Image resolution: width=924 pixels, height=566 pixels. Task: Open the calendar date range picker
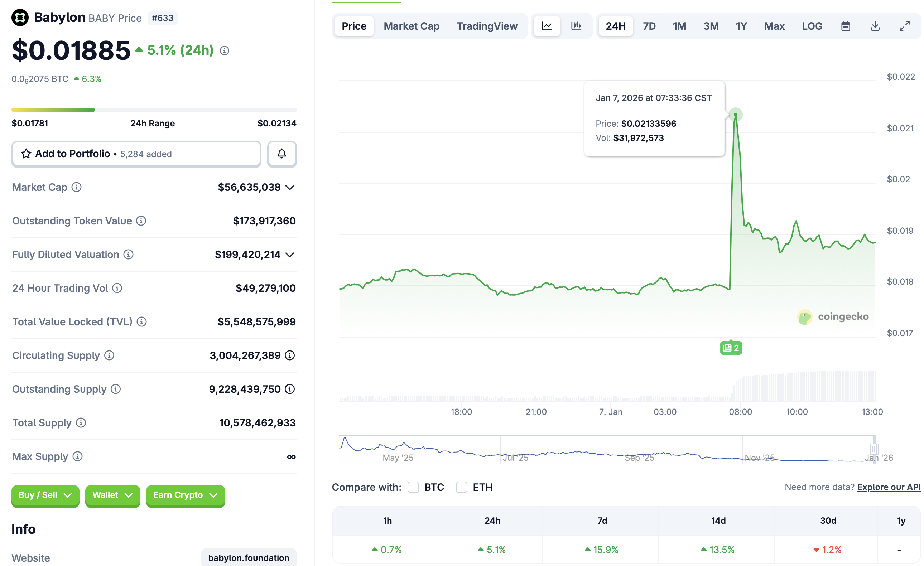pyautogui.click(x=845, y=26)
